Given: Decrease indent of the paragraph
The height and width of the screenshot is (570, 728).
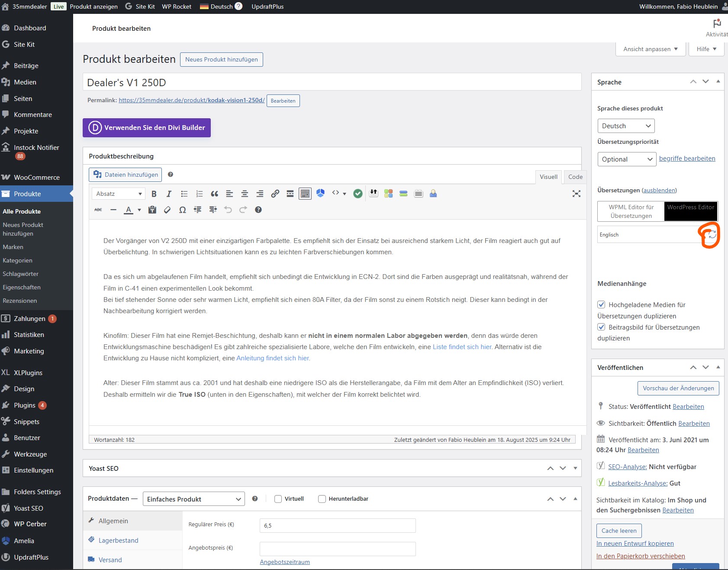Looking at the screenshot, I should pyautogui.click(x=197, y=210).
